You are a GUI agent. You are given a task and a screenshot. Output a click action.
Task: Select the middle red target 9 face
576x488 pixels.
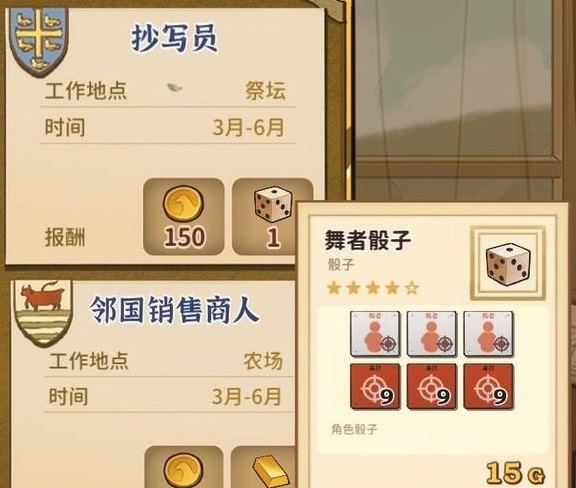(x=432, y=387)
